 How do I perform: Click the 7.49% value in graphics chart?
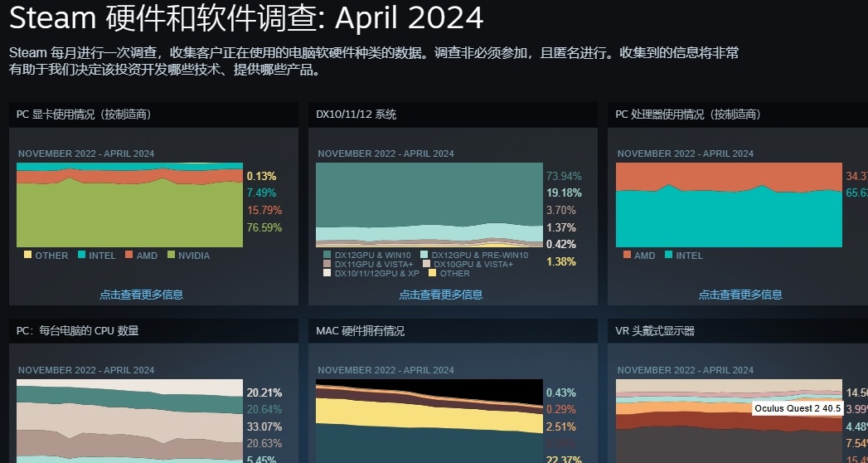tap(261, 193)
